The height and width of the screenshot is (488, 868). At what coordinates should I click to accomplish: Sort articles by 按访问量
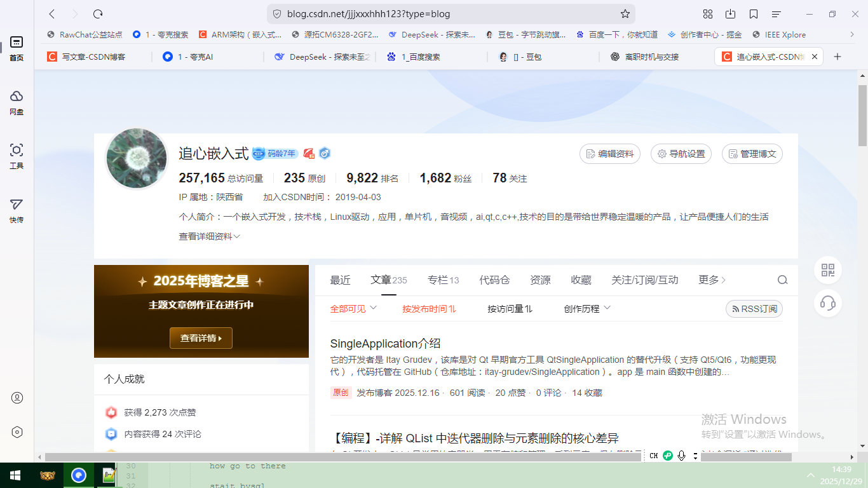tap(510, 309)
